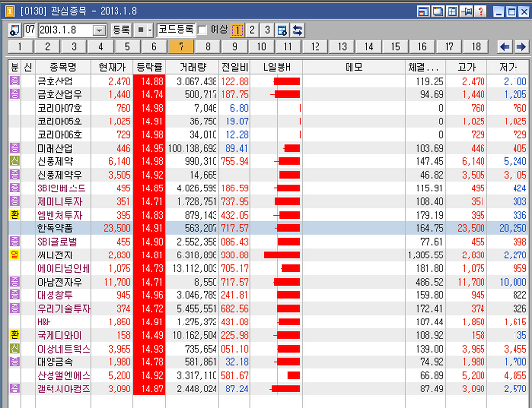This screenshot has height=408, width=532.
Task: Click the title bar grid layout icon
Action: [x=452, y=12]
